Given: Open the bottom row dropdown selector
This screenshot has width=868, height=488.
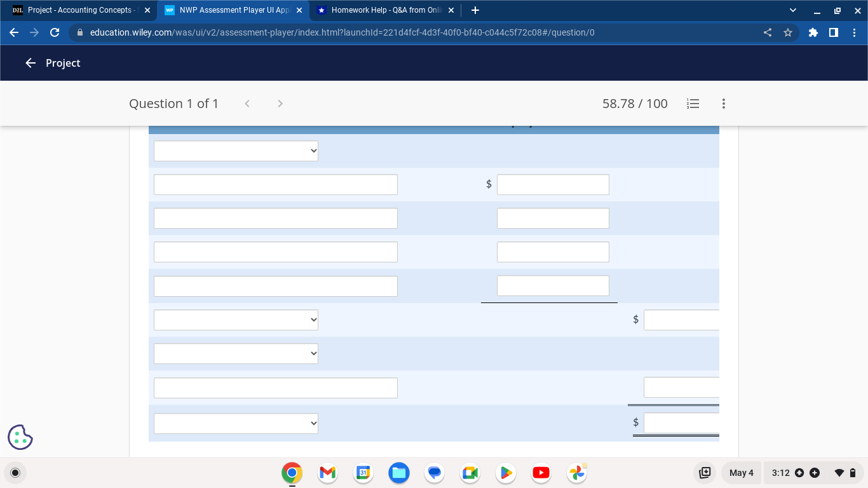Looking at the screenshot, I should coord(236,423).
